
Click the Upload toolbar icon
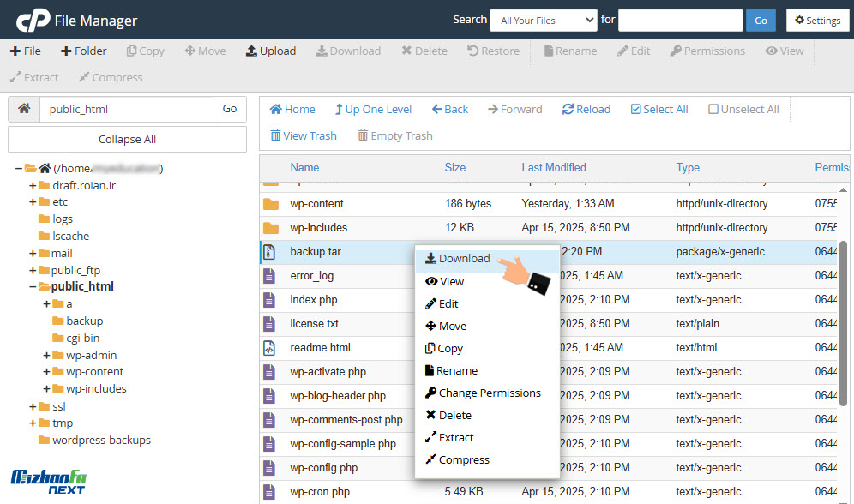pos(270,51)
